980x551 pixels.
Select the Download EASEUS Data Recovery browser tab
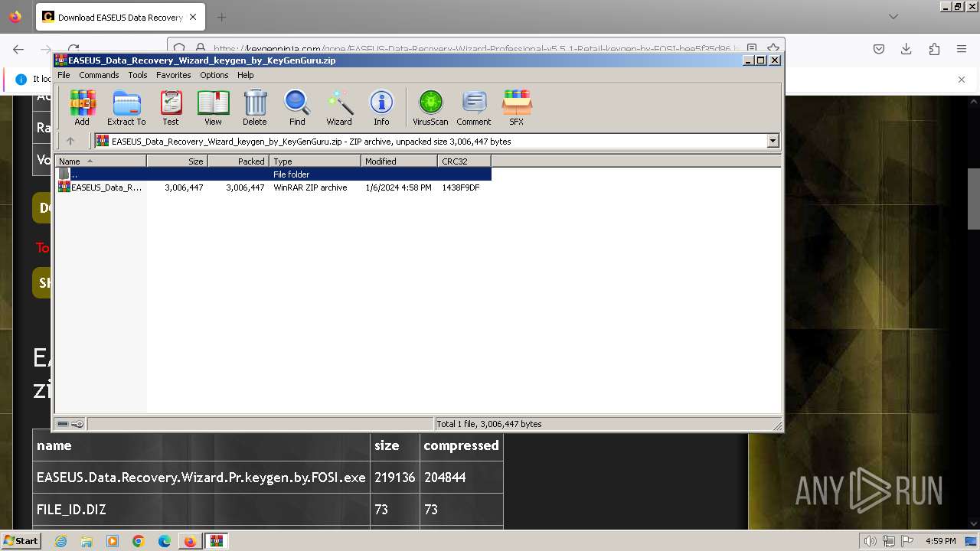[119, 17]
